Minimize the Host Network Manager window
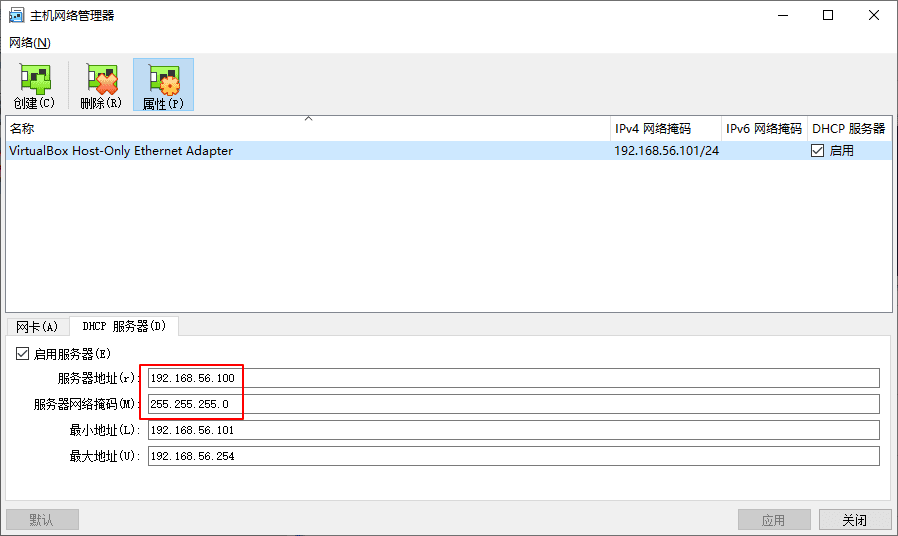Viewport: 898px width, 536px height. click(783, 15)
